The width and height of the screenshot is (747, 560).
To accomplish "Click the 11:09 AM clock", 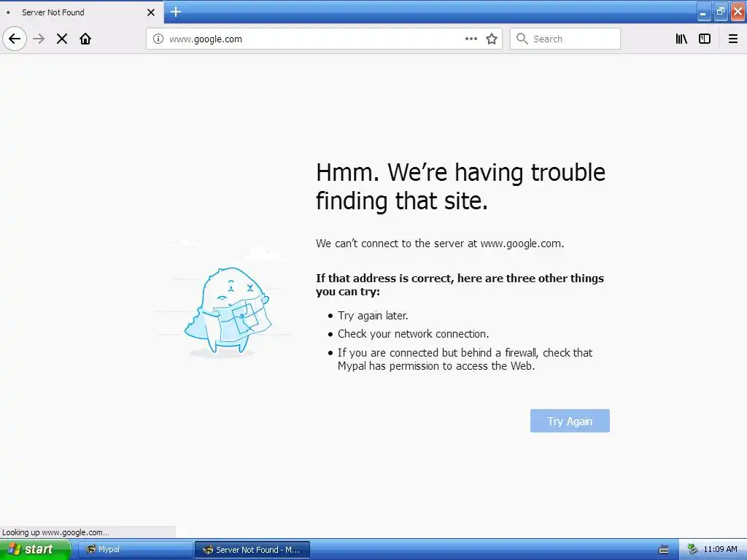I will point(720,550).
